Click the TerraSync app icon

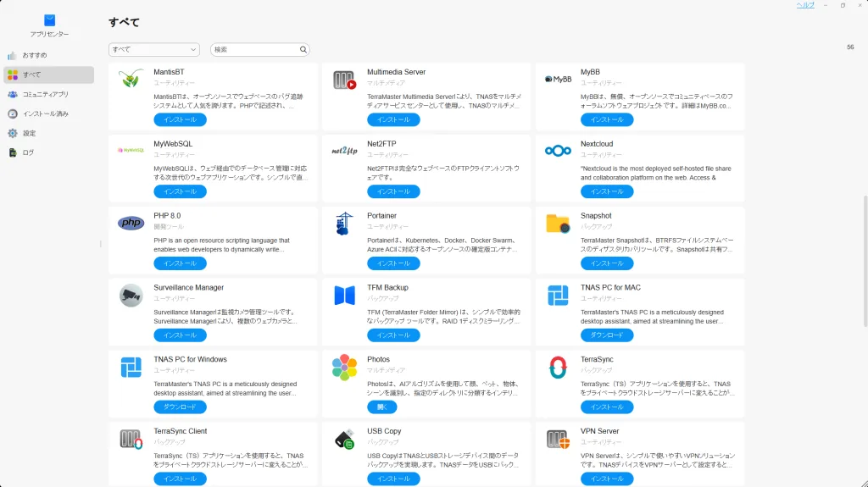click(558, 367)
